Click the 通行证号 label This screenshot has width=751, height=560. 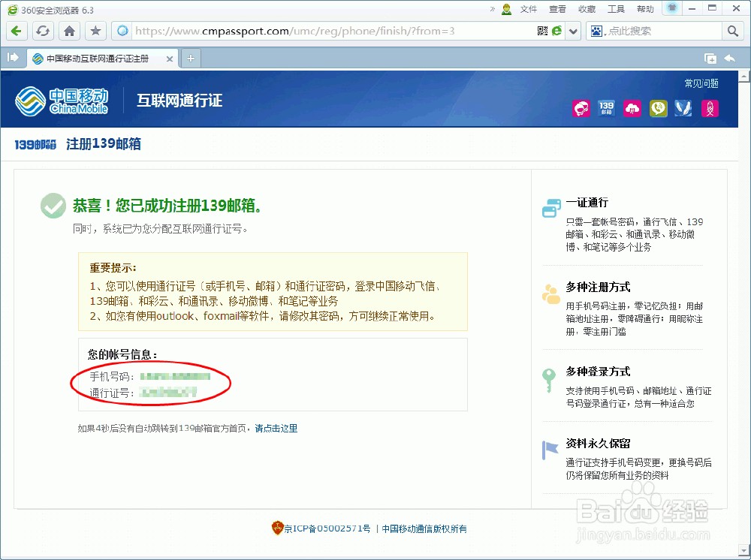pos(112,393)
